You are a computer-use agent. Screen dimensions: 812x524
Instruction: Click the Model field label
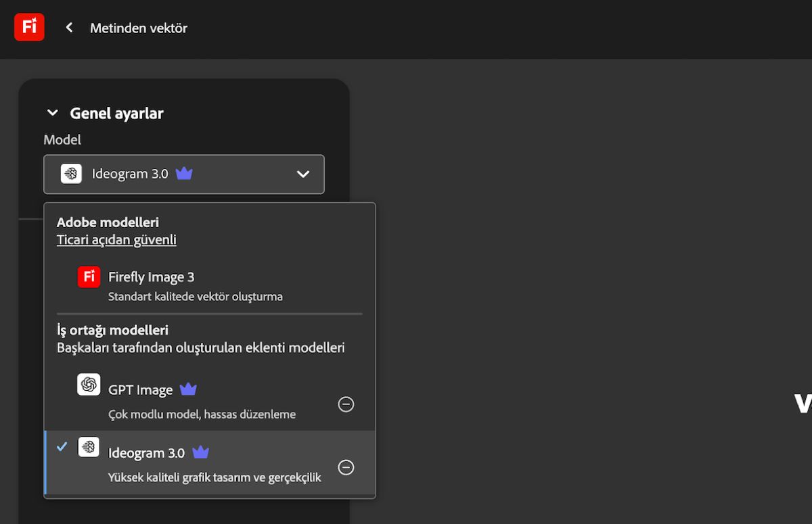click(62, 139)
